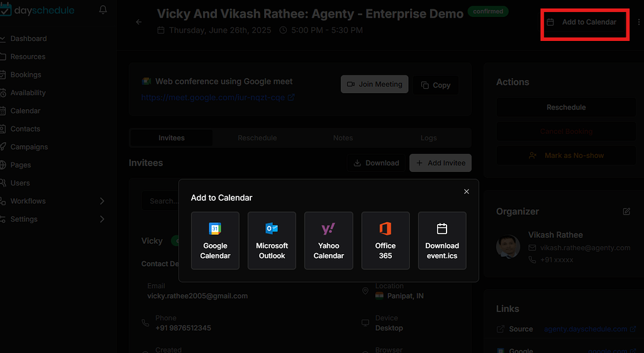Switch to the Notes tab
This screenshot has width=644, height=353.
tap(343, 138)
